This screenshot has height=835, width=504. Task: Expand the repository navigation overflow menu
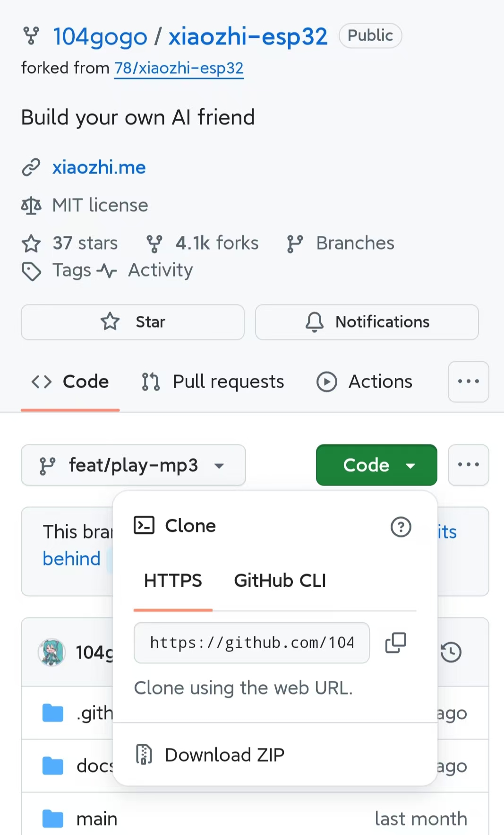coord(468,382)
